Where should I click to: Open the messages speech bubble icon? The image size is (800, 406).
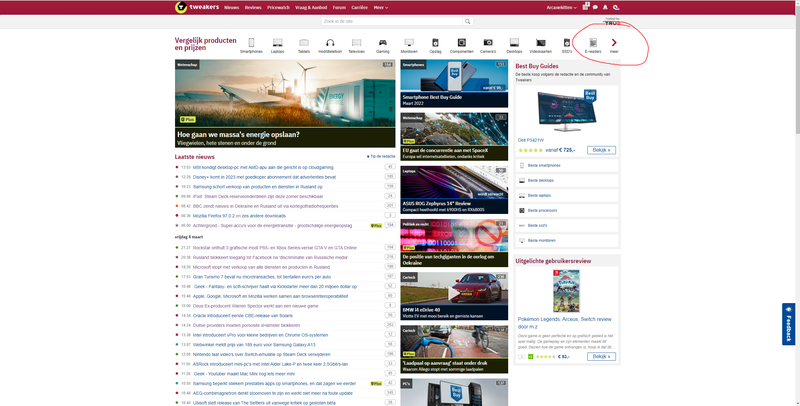(595, 7)
